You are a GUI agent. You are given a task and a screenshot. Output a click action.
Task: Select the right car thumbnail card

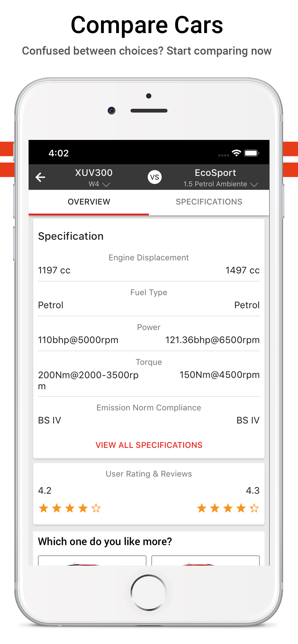pos(206,560)
